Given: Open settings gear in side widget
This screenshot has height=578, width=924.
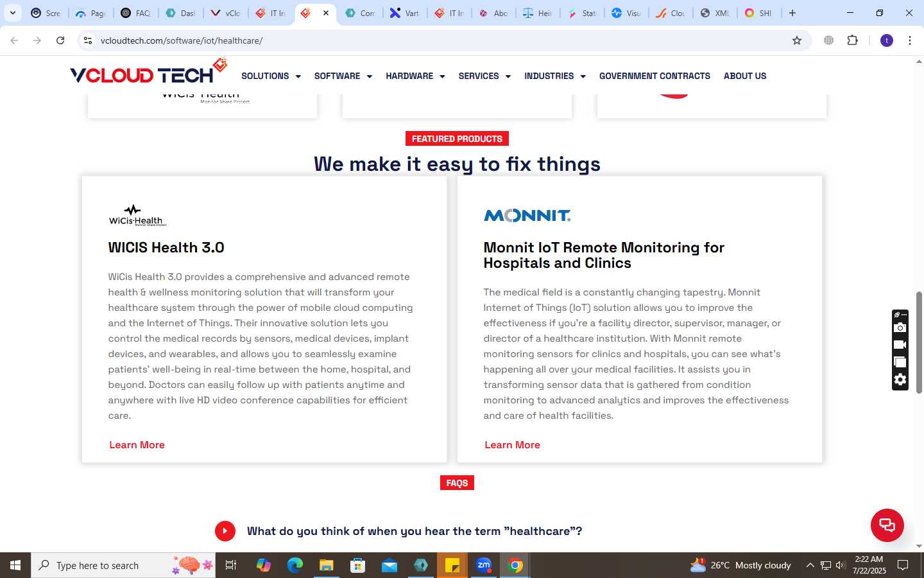Looking at the screenshot, I should (x=900, y=380).
